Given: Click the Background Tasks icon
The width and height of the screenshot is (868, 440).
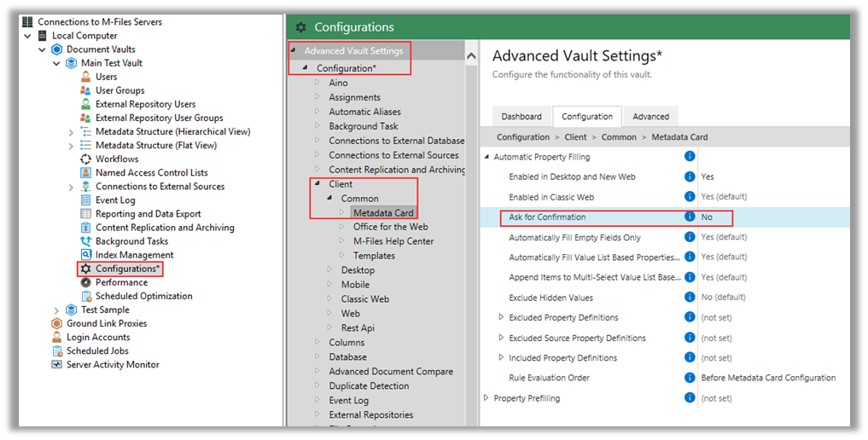Looking at the screenshot, I should (x=86, y=241).
